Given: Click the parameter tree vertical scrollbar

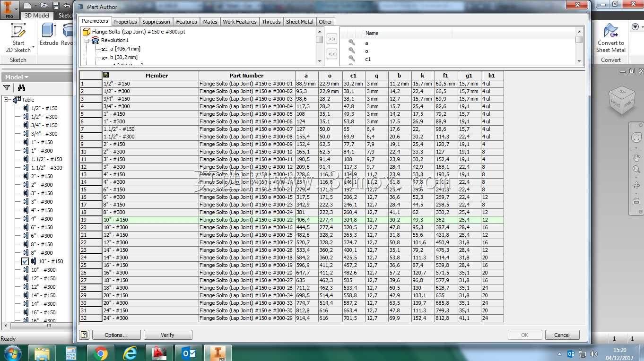Looking at the screenshot, I should point(320,46).
